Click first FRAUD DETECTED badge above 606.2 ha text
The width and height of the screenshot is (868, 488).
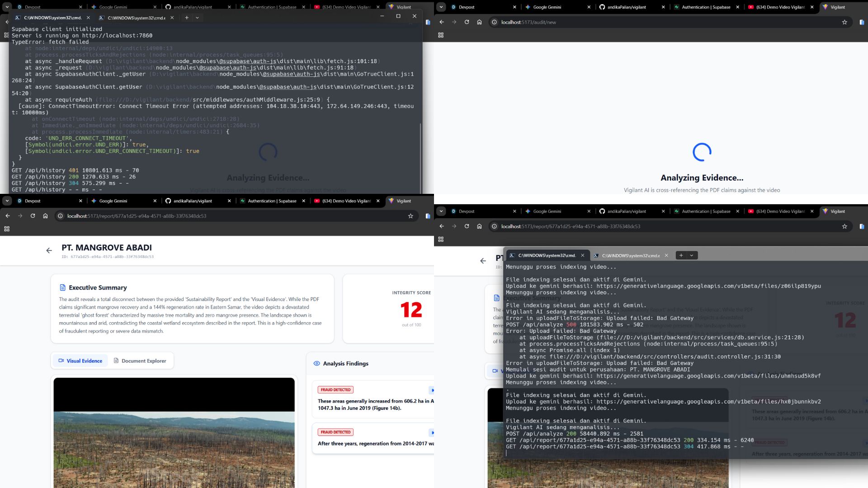coord(335,389)
